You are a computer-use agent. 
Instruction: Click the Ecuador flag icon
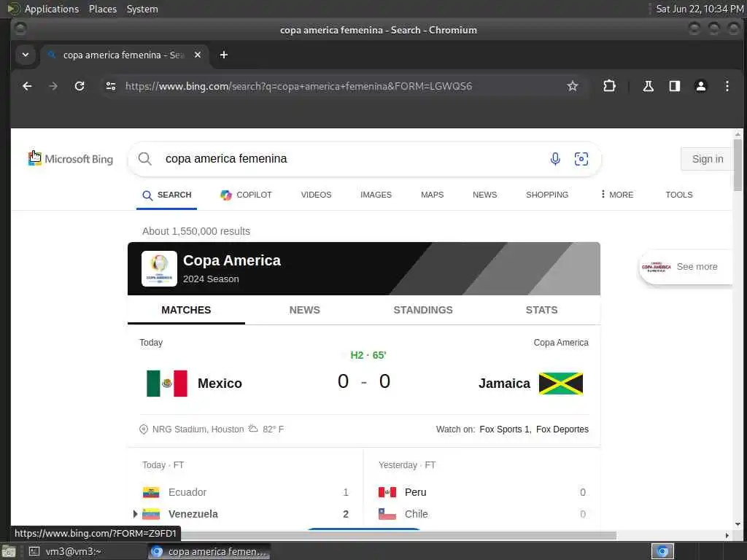[151, 492]
